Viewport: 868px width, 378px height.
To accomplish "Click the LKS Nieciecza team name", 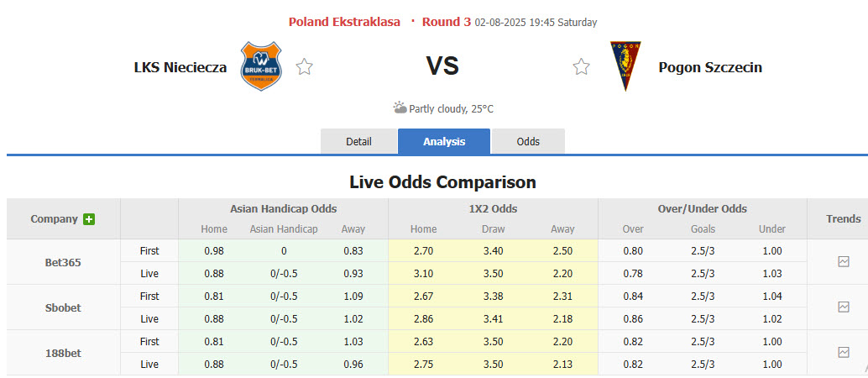I will [x=180, y=67].
